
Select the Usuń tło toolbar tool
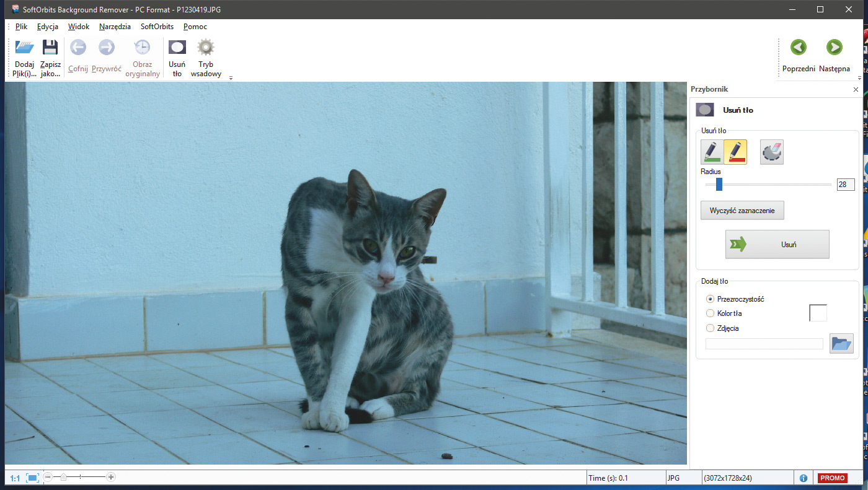tap(177, 48)
